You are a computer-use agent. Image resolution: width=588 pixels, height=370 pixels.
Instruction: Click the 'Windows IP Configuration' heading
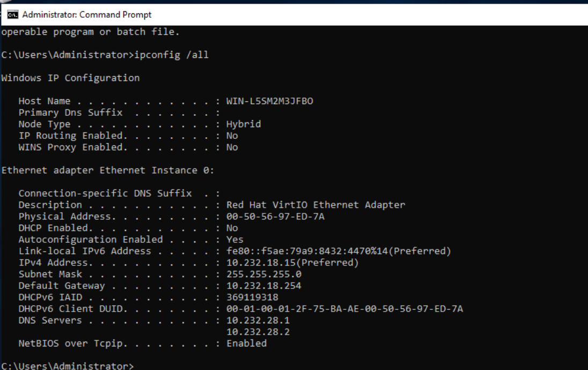tap(70, 78)
